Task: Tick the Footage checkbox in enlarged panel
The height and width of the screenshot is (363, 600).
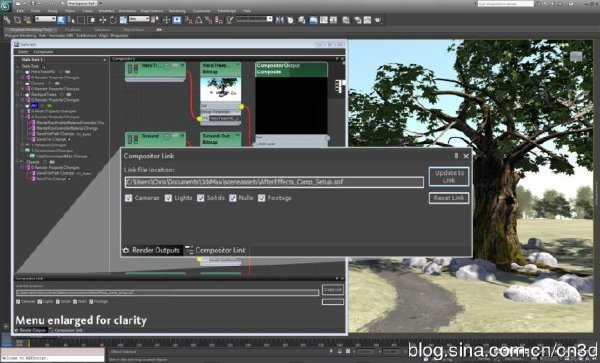Action: coord(262,198)
